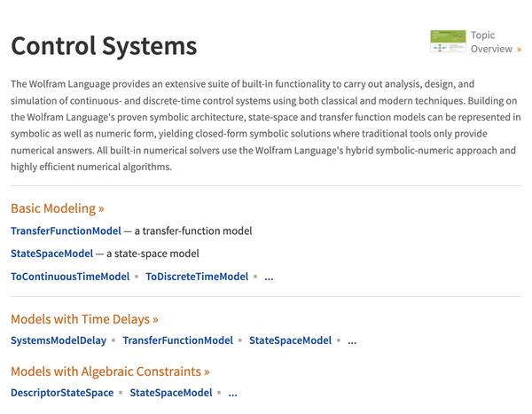Open the ToDiscreteTimeModel reference link
Screen dimensions: 532x414
click(197, 277)
